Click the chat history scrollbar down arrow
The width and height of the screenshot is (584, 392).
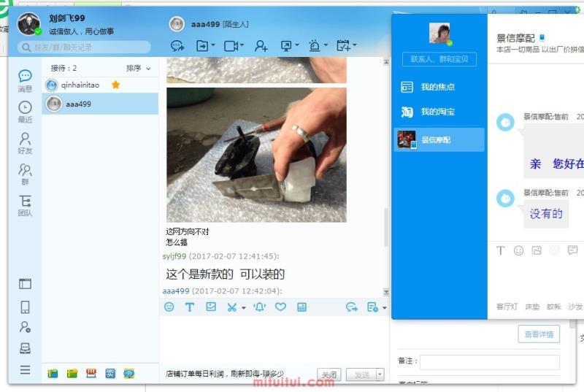(386, 292)
